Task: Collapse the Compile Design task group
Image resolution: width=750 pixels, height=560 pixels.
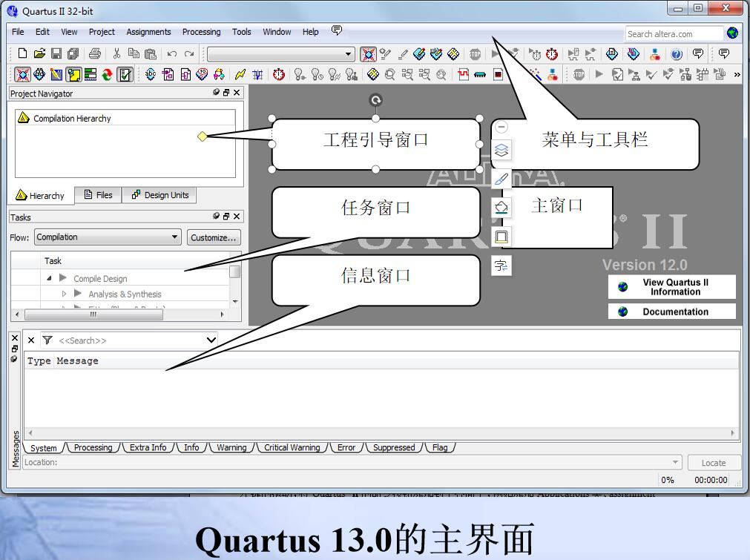Action: point(48,277)
